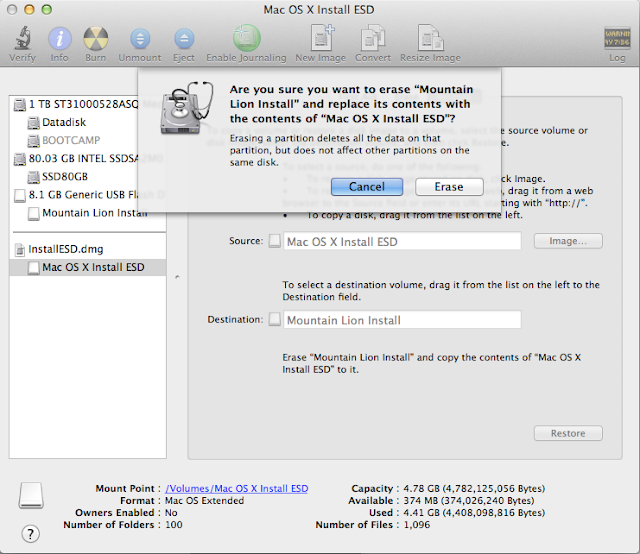
Task: Confirm with the Erase button
Action: pos(449,187)
